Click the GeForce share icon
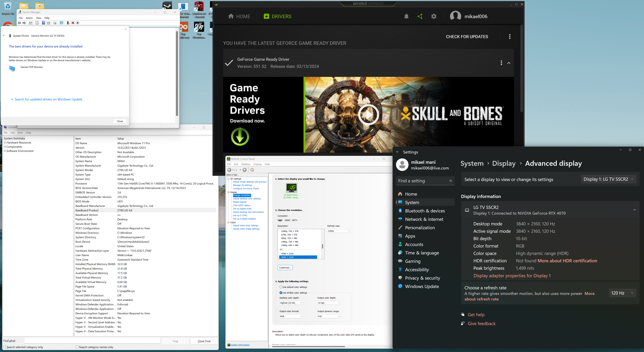This screenshot has height=352, width=644. [x=420, y=16]
